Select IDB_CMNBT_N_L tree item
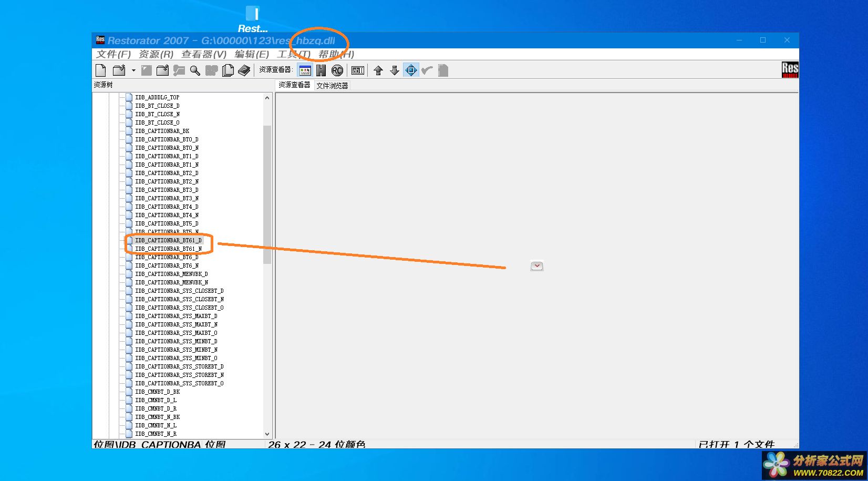The image size is (868, 481). coord(156,425)
